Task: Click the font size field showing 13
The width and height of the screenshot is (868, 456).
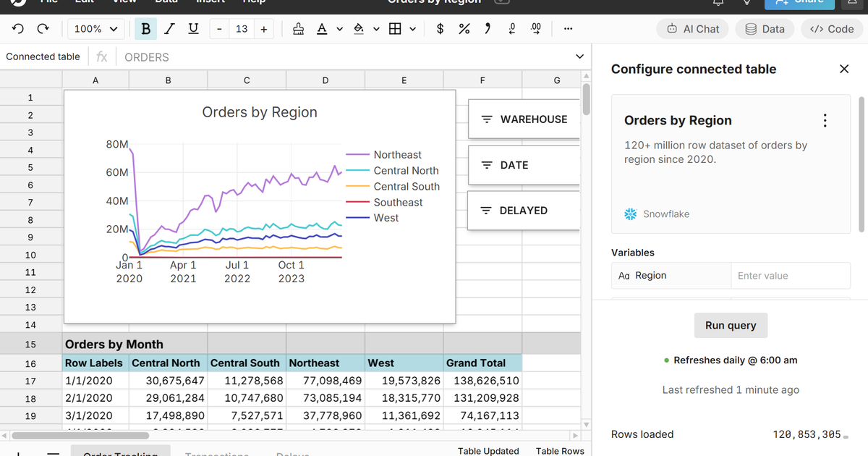Action: [242, 29]
